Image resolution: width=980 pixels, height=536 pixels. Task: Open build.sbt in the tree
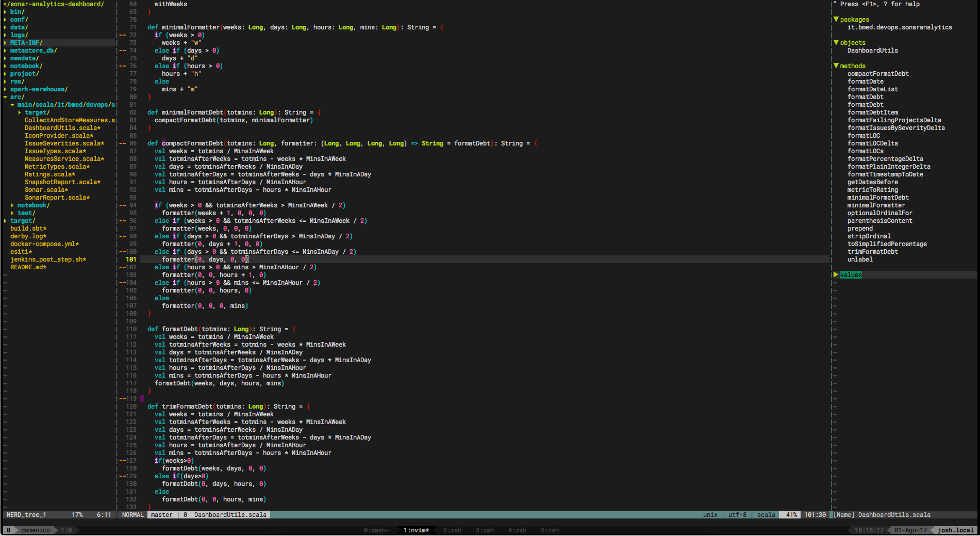click(x=28, y=229)
